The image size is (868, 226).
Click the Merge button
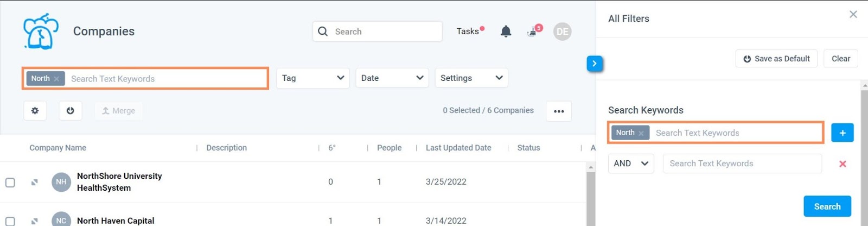pos(118,111)
